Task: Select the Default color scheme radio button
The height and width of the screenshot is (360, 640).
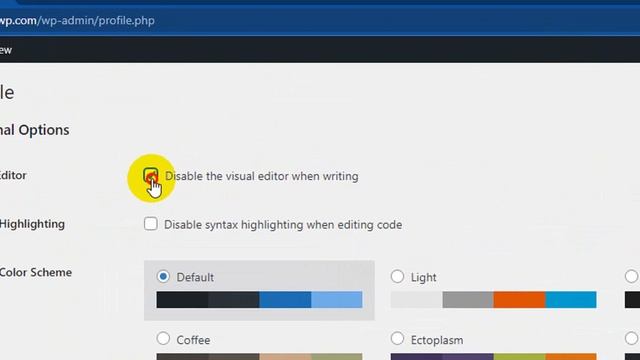Action: click(163, 276)
